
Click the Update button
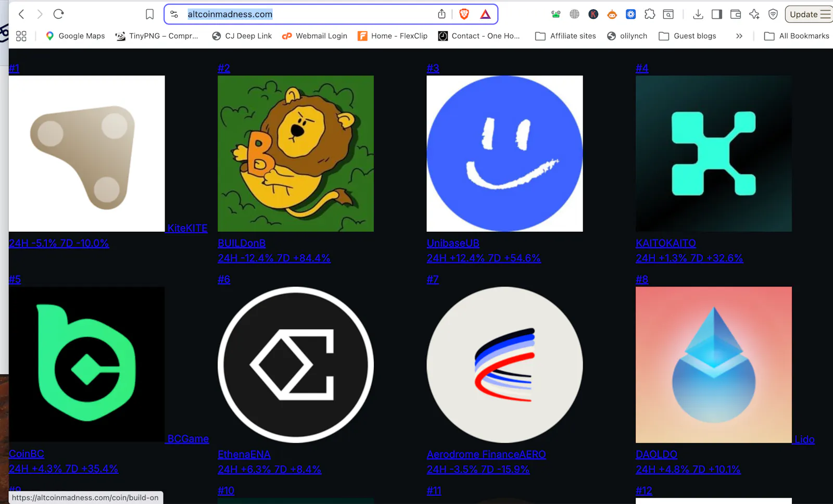click(804, 14)
